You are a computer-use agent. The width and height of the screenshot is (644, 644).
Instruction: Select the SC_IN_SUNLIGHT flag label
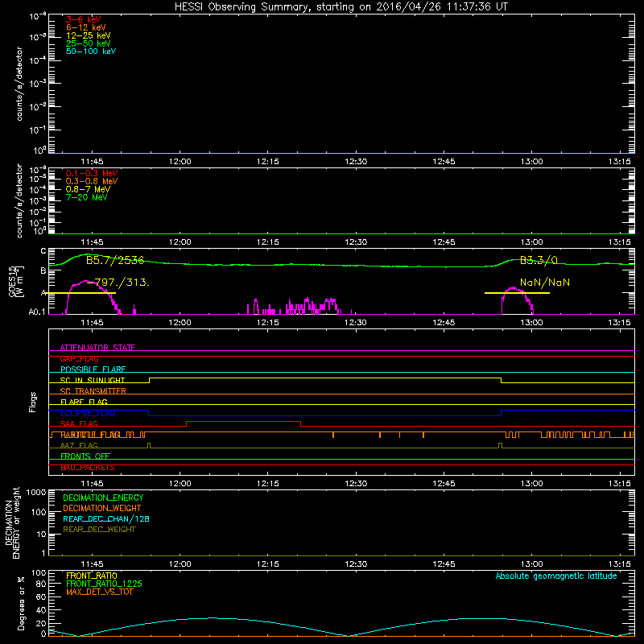click(x=93, y=380)
